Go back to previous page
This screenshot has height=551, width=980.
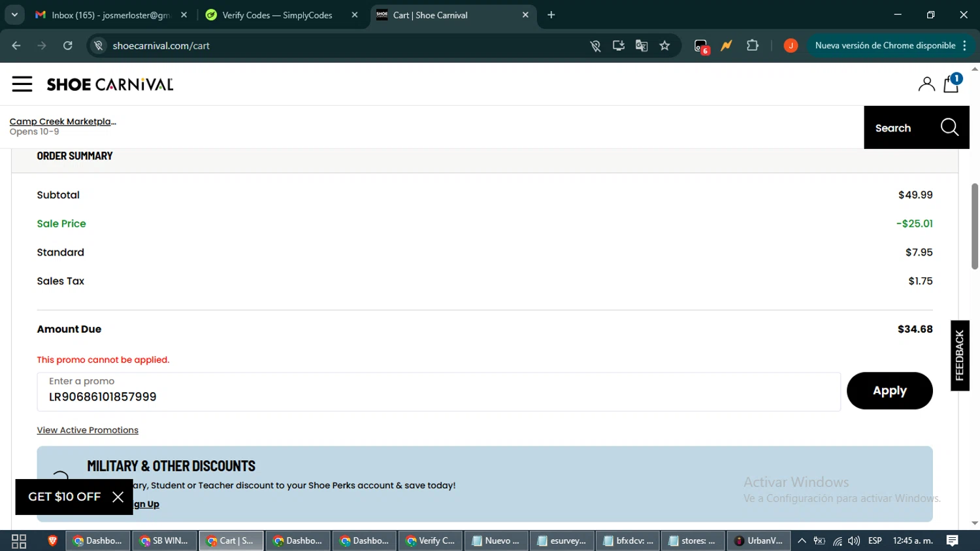click(16, 46)
